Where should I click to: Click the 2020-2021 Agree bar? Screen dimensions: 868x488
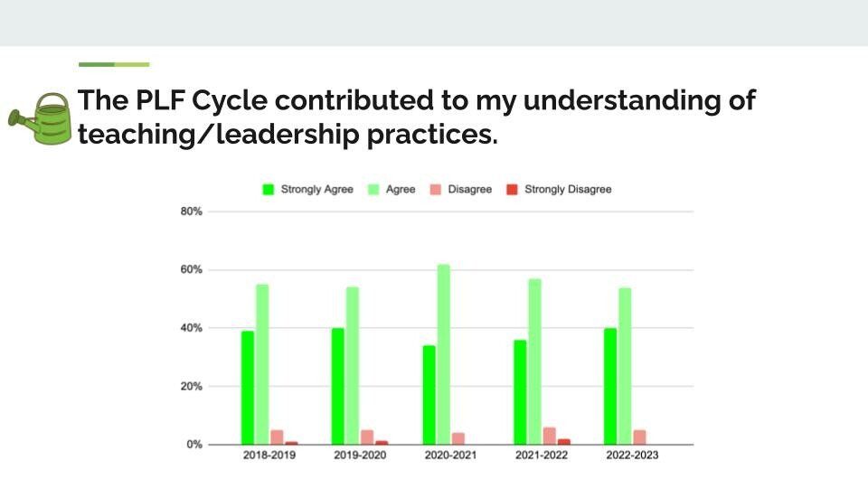coord(443,354)
